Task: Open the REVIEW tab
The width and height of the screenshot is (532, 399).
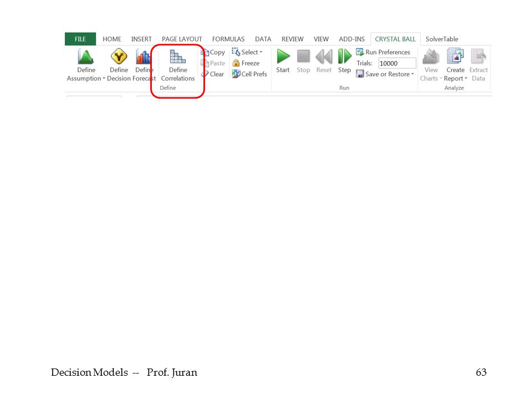Action: point(293,39)
